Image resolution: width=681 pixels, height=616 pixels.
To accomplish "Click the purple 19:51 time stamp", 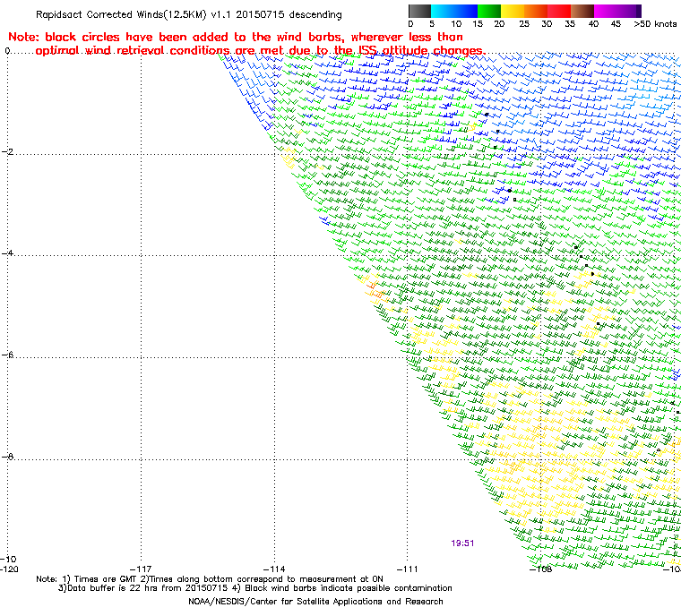I will [462, 543].
